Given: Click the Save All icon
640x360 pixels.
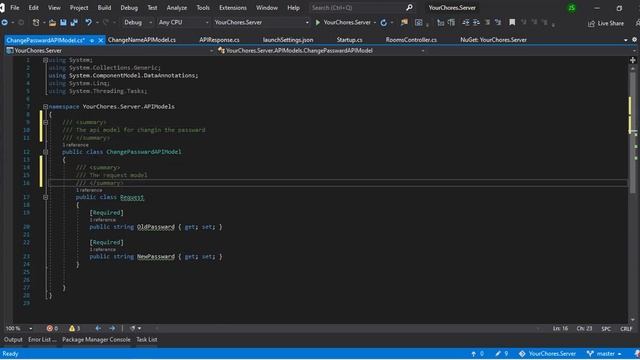Looking at the screenshot, I should click(74, 22).
